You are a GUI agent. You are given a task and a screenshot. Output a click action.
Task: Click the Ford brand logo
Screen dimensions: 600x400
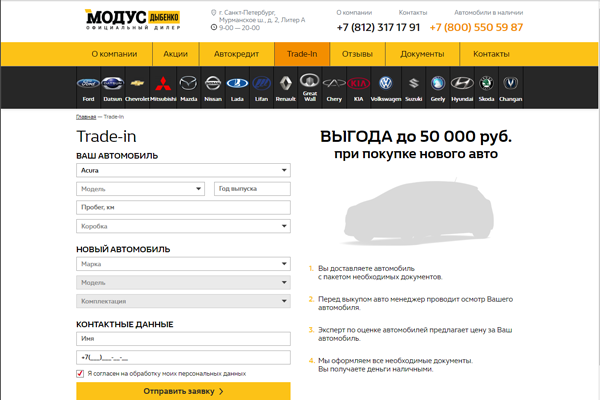click(x=88, y=86)
